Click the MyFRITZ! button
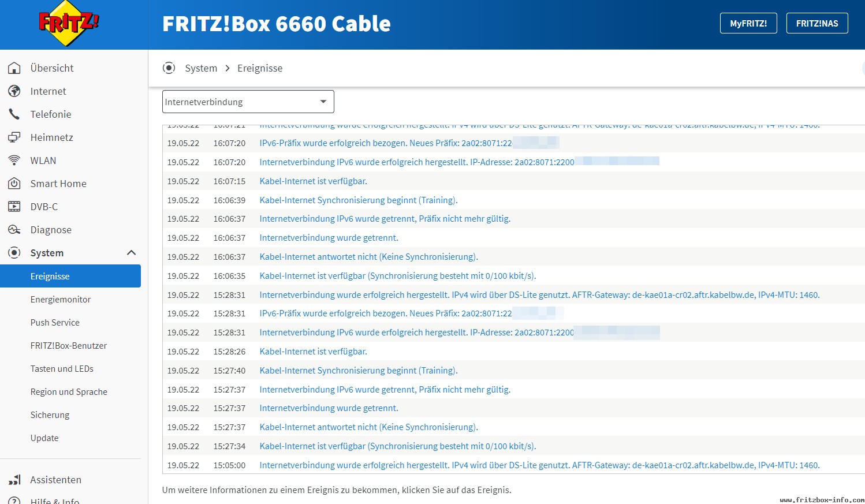This screenshot has height=504, width=865. point(748,23)
